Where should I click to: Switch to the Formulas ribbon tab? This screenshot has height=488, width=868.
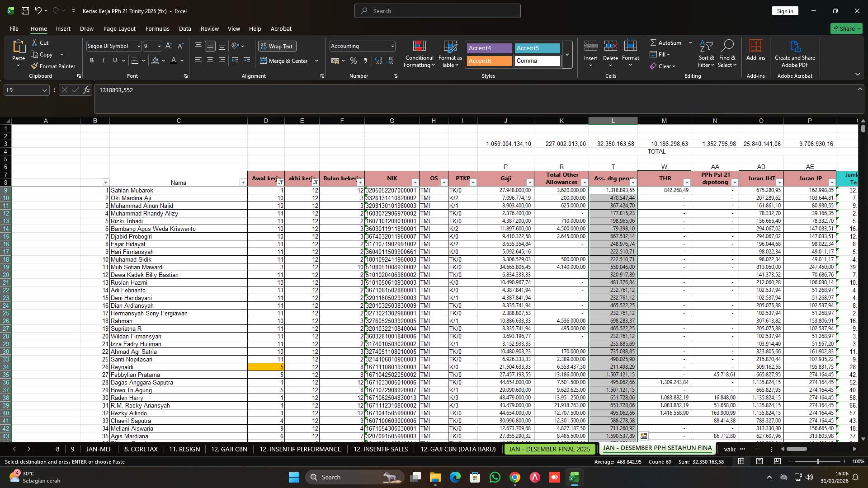tap(157, 28)
